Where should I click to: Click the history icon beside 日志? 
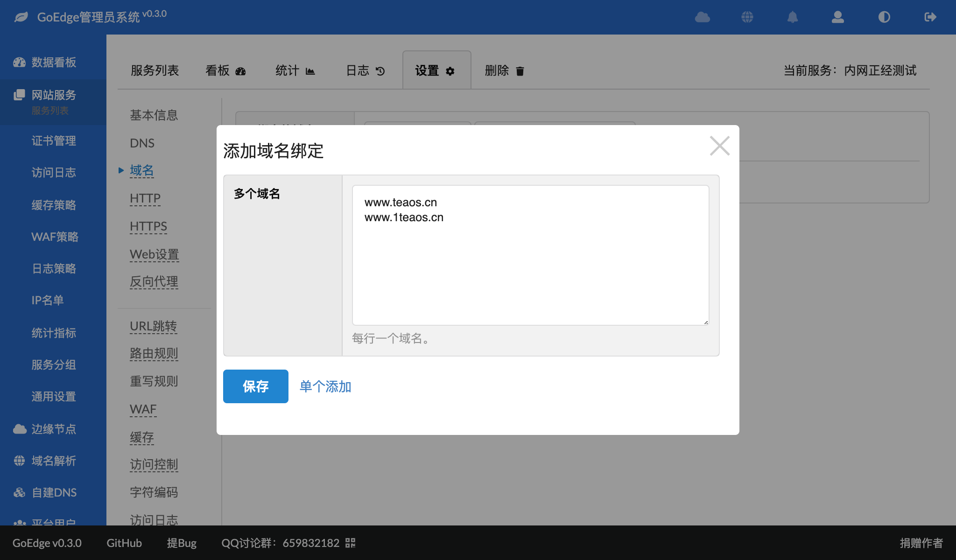[x=380, y=71]
